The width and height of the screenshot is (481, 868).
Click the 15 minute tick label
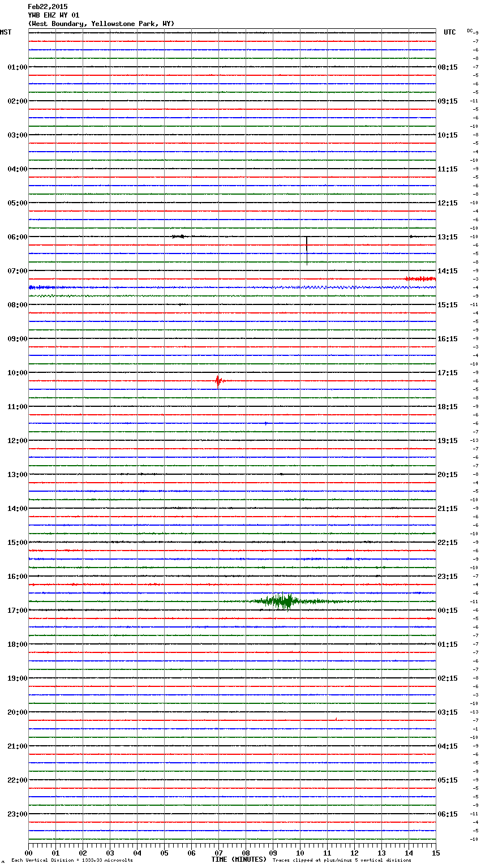tap(436, 853)
